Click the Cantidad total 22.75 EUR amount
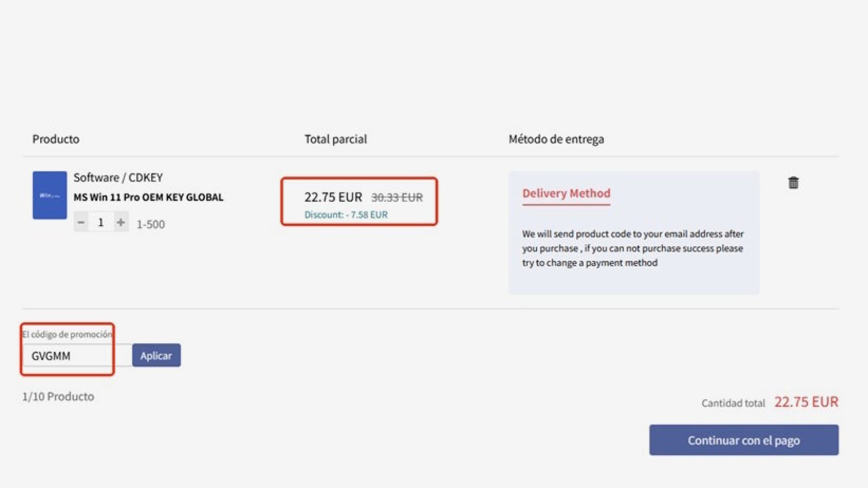Screen dimensions: 868x488 806,402
